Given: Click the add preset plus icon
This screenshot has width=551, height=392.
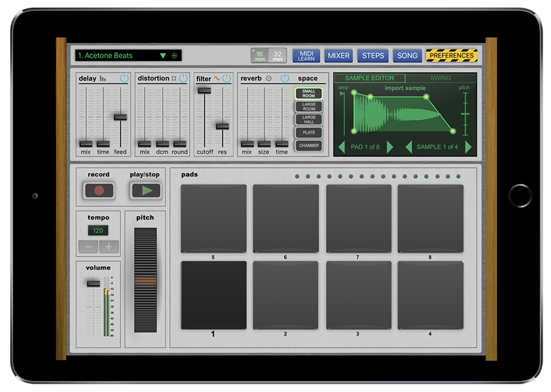Looking at the screenshot, I should 174,56.
